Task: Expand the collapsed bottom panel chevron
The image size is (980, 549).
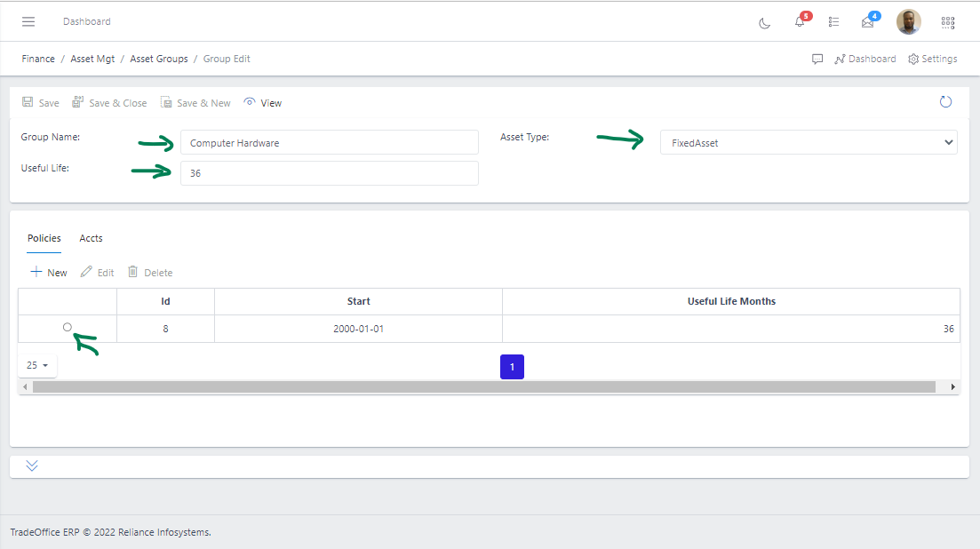Action: [x=32, y=465]
